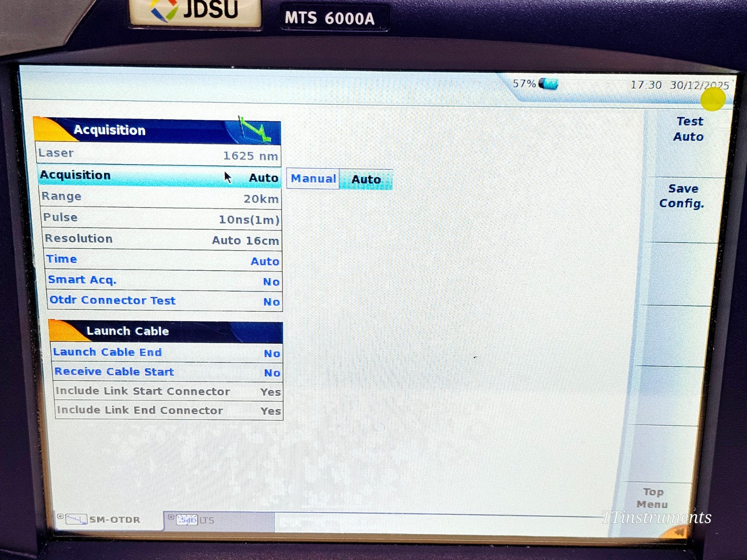Open the Range setting options
Image resolution: width=747 pixels, height=560 pixels.
pos(161,197)
